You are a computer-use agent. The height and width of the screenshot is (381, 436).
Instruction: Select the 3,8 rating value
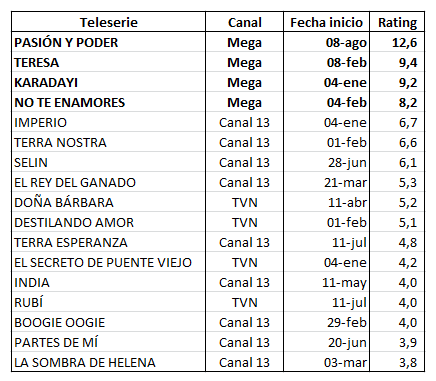397,362
